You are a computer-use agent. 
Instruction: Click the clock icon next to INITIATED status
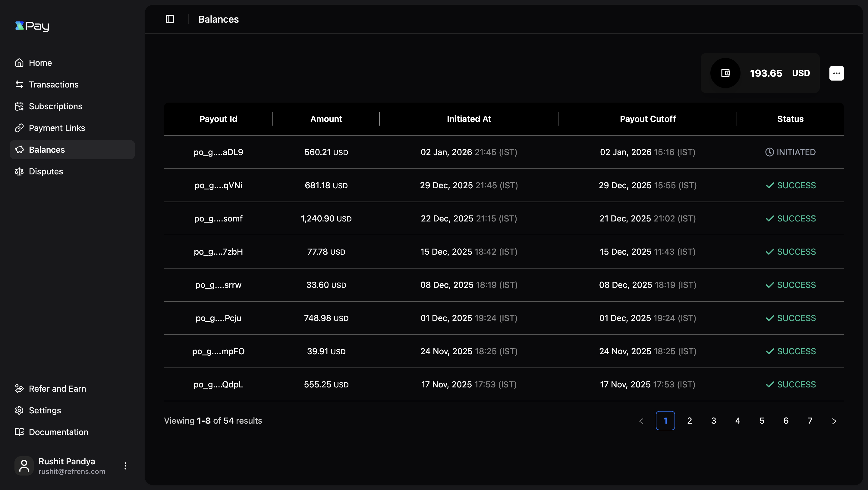(770, 152)
